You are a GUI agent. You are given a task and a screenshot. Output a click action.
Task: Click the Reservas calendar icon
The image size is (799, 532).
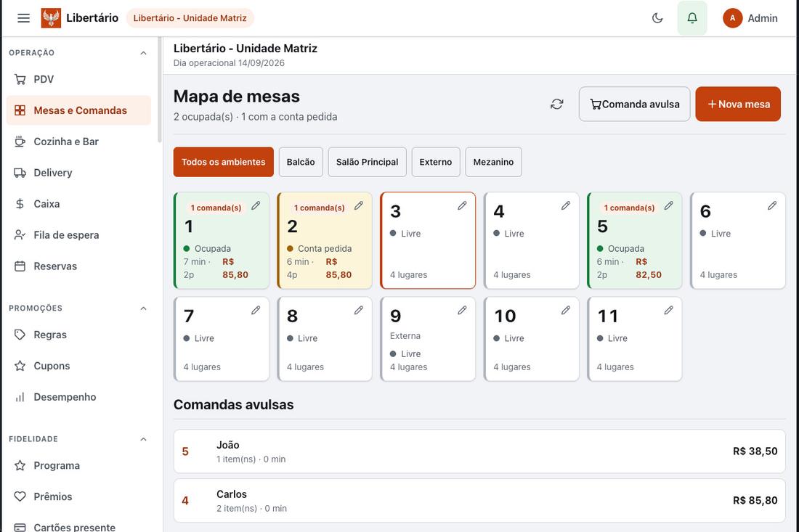pos(20,266)
